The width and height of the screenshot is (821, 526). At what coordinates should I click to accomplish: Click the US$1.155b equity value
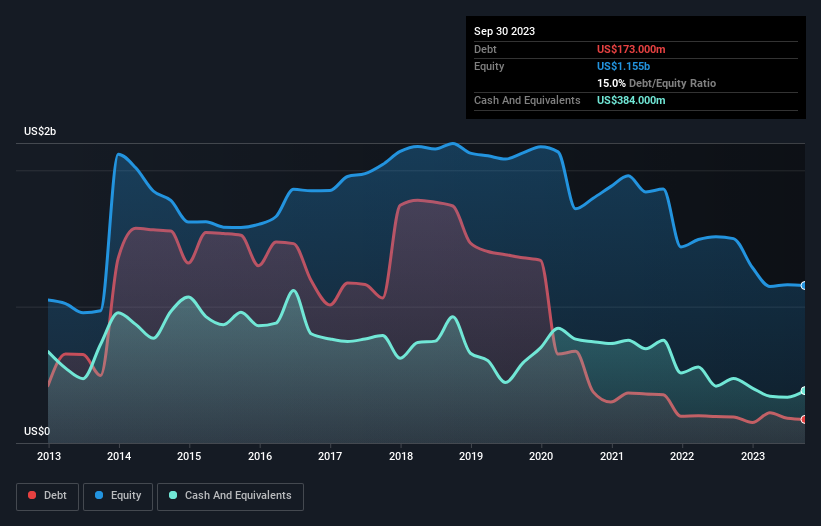(x=623, y=66)
